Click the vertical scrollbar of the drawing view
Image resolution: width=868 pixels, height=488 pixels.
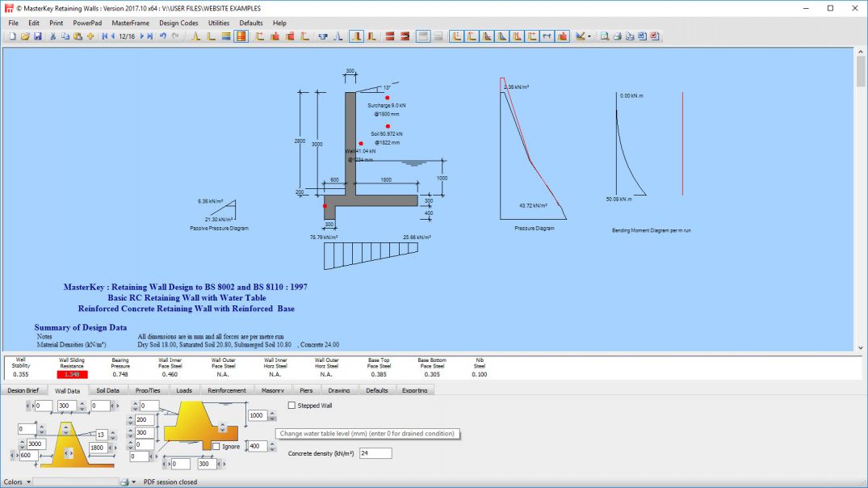tap(860, 200)
